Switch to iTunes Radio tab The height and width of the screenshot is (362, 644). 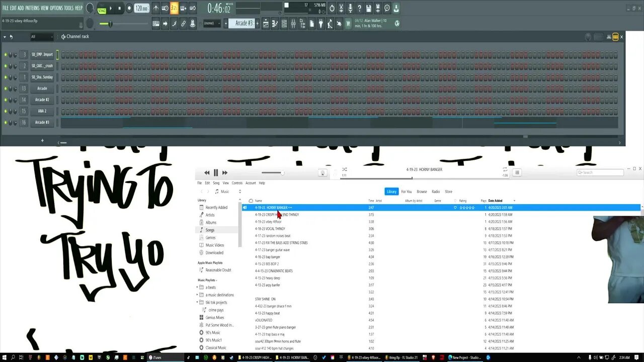point(436,192)
